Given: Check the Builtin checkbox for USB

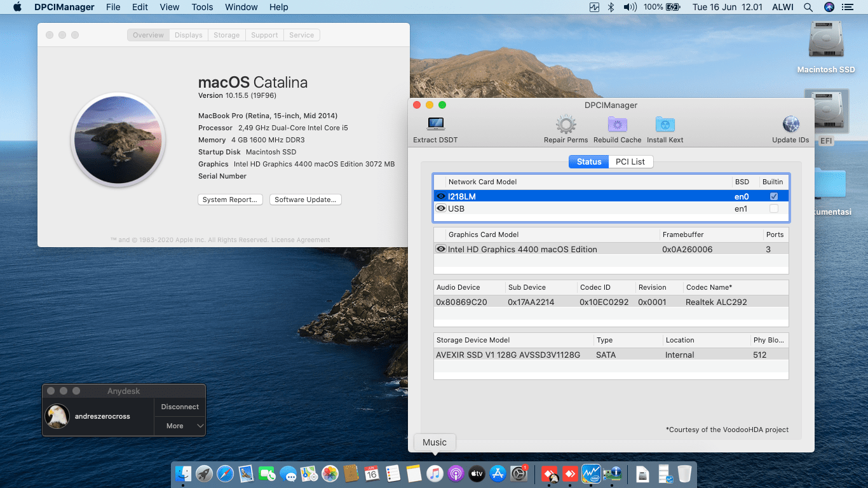Looking at the screenshot, I should 773,208.
